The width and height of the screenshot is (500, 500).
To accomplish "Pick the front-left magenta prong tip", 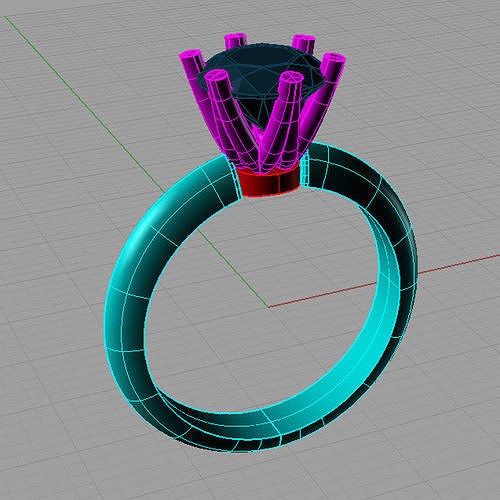I will tap(217, 76).
